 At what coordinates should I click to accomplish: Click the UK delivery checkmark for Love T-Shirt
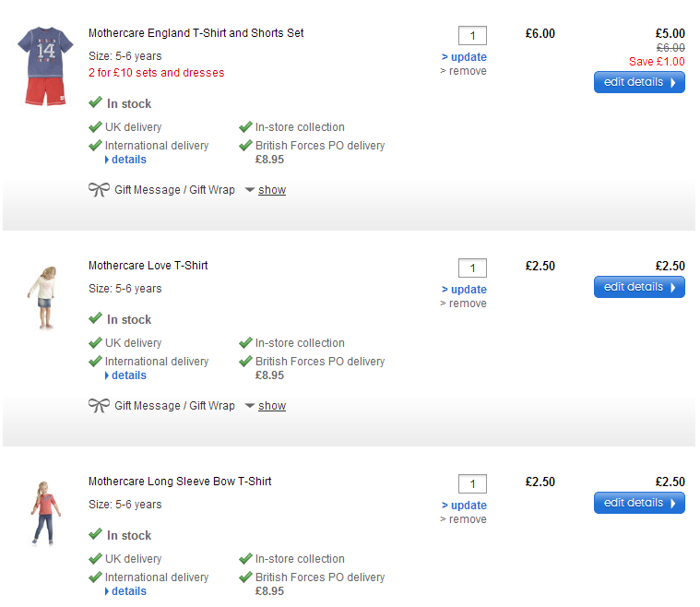tap(95, 343)
